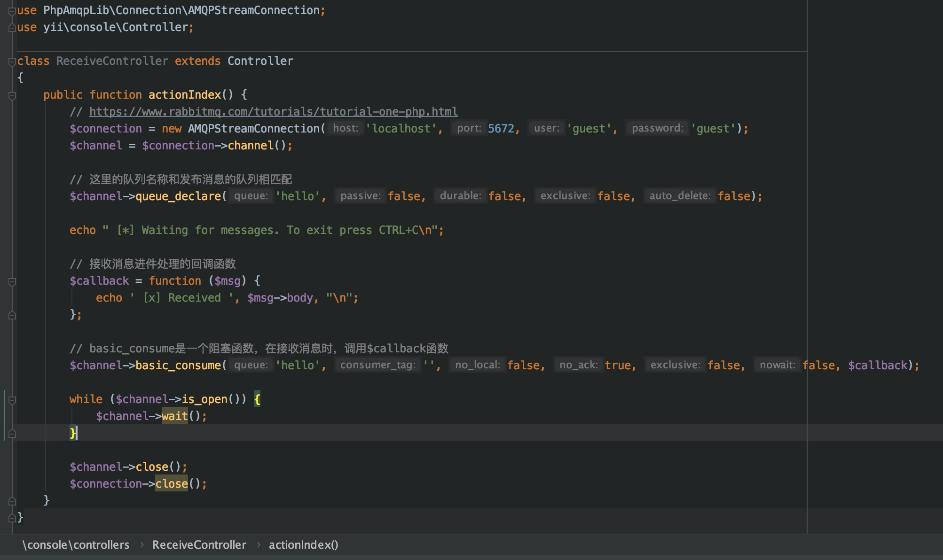Select \console\controllers breadcrumb
Screen dimensions: 943x560
76,545
